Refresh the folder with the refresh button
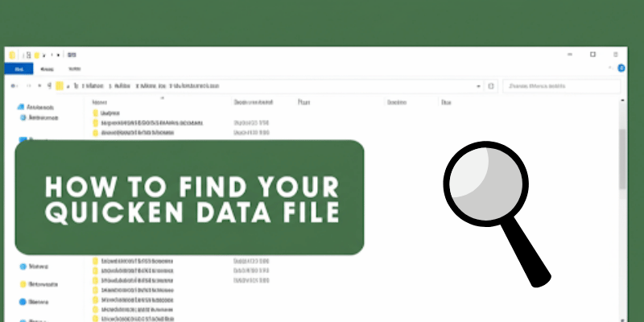The image size is (644, 322). pyautogui.click(x=491, y=86)
